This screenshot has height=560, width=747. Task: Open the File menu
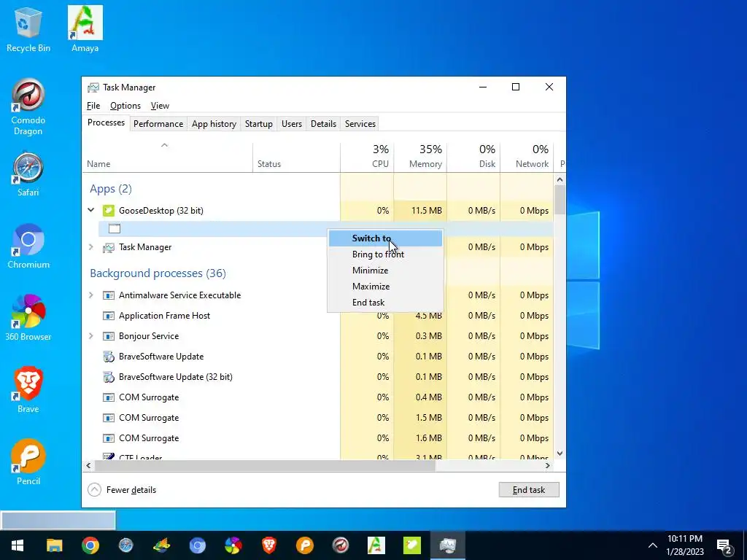tap(93, 106)
